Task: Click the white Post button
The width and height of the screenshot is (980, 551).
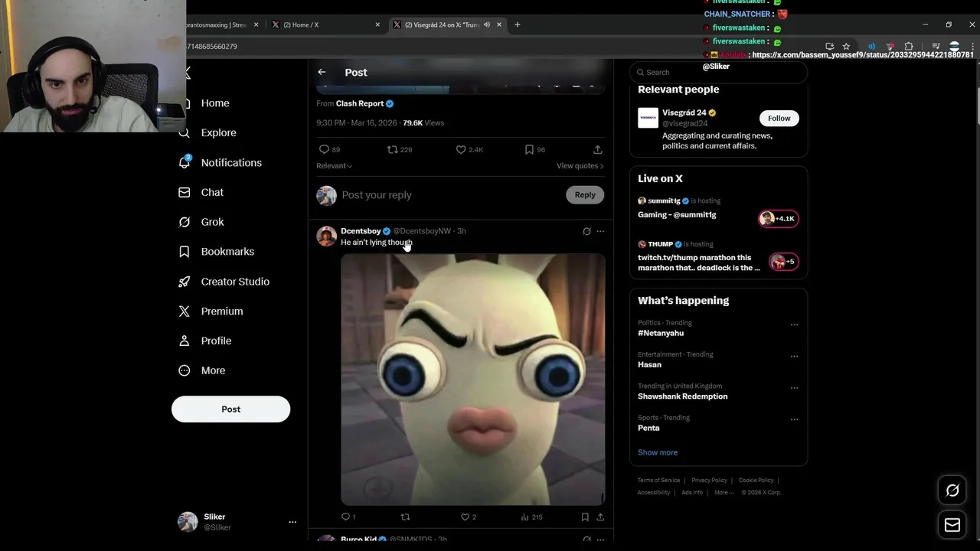Action: pos(230,409)
